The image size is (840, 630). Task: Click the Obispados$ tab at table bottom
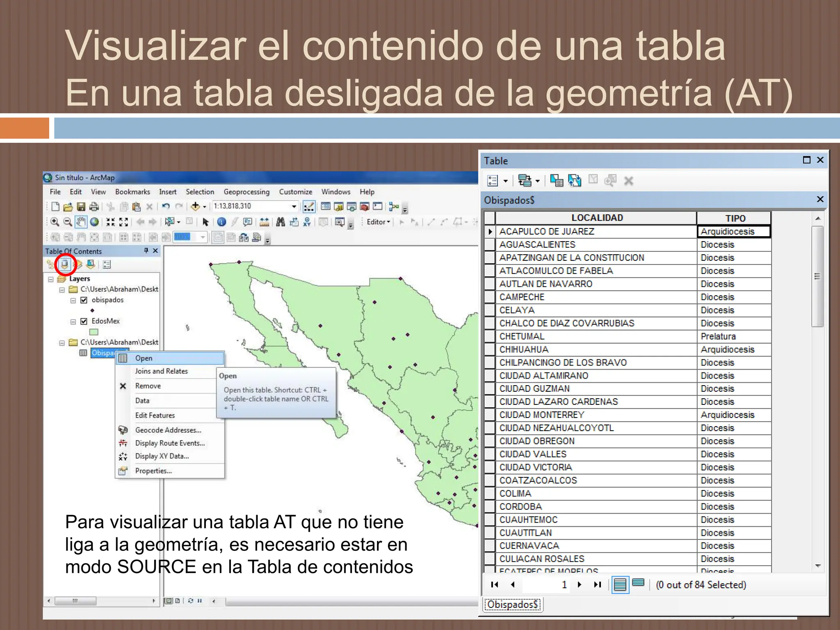[513, 605]
